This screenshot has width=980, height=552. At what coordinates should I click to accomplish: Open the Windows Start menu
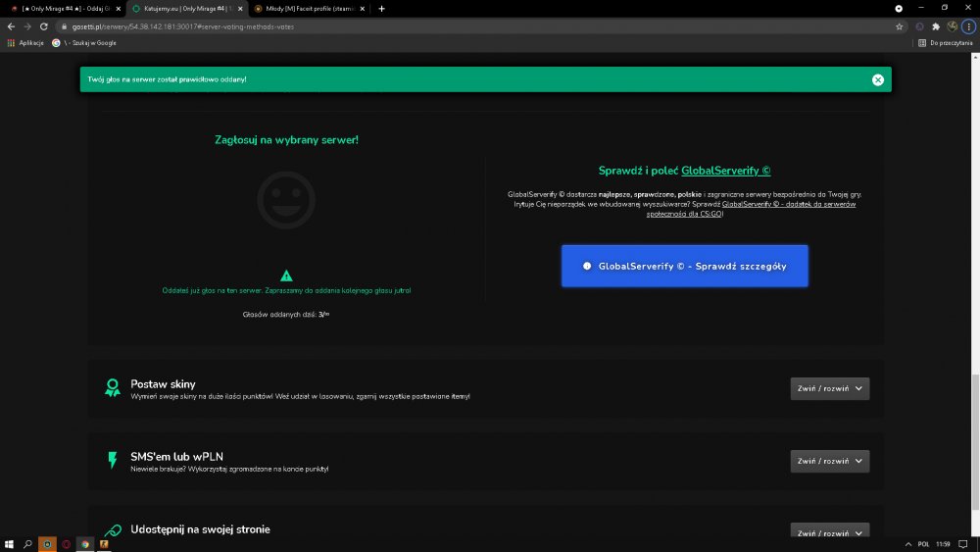click(x=9, y=544)
